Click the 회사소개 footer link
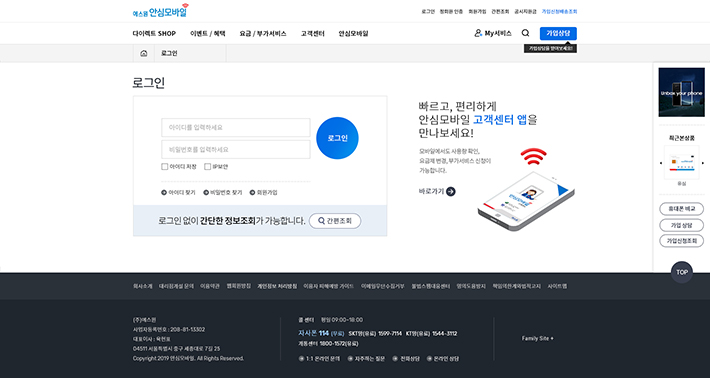The image size is (710, 378). click(x=143, y=287)
